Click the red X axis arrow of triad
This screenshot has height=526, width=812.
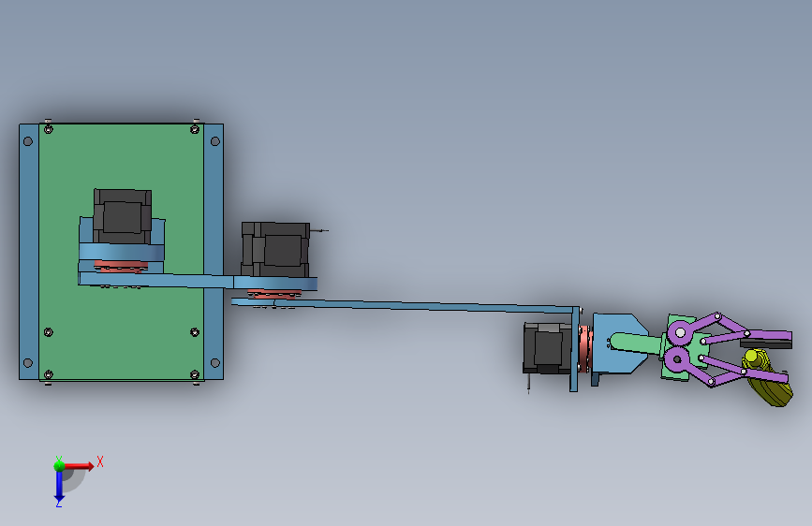(79, 465)
